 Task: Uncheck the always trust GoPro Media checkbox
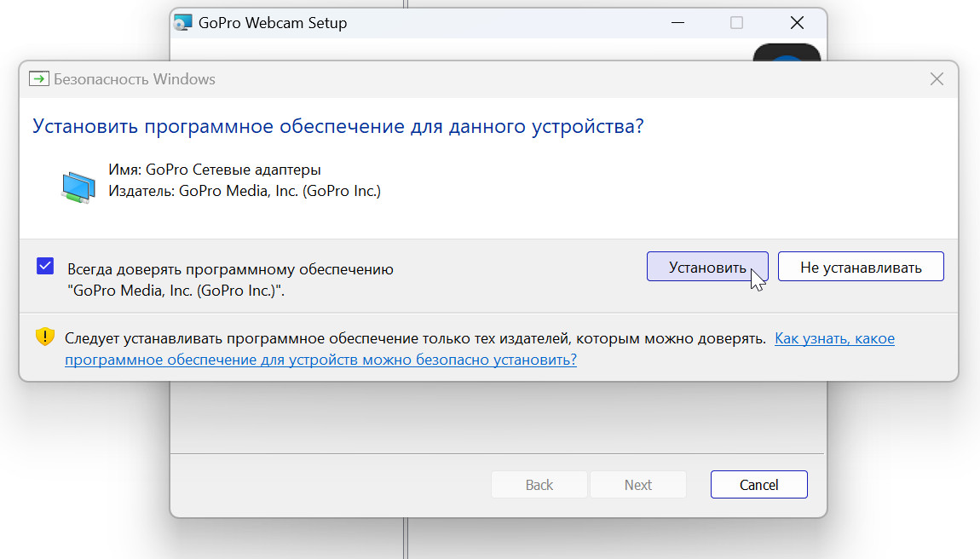click(x=45, y=266)
